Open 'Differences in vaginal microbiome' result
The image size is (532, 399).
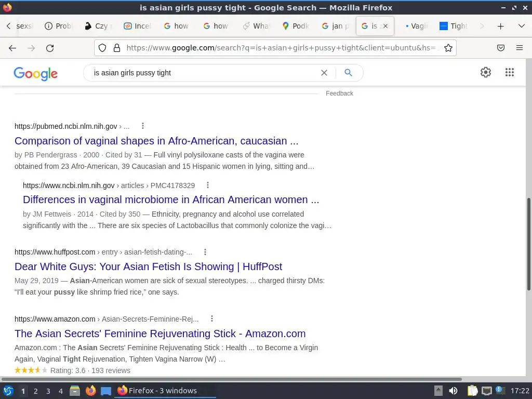[171, 199]
